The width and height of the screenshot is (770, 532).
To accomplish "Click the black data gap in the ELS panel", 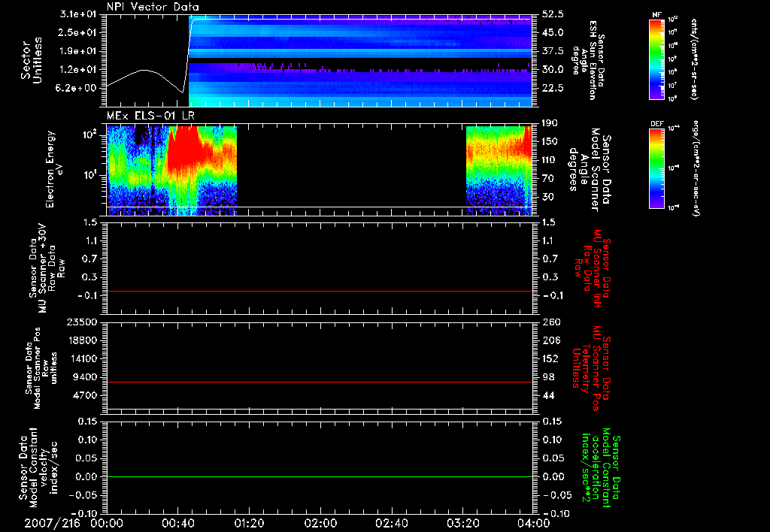I will coord(351,171).
